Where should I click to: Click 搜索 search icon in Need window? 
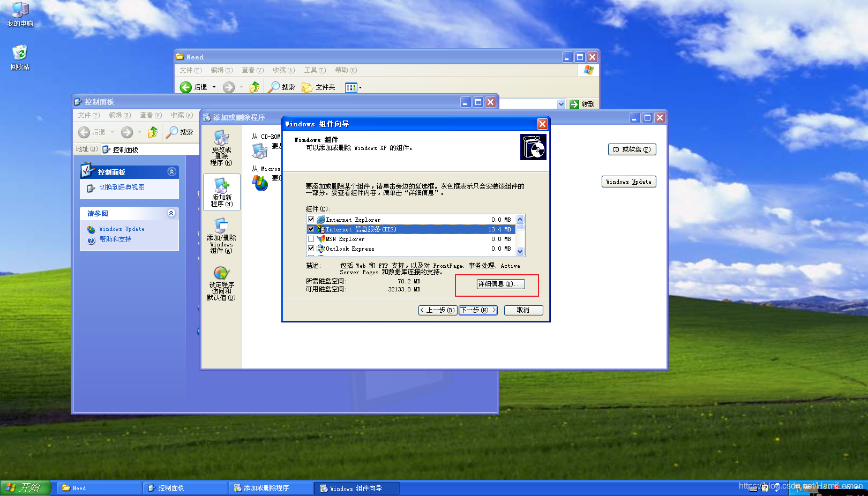274,87
